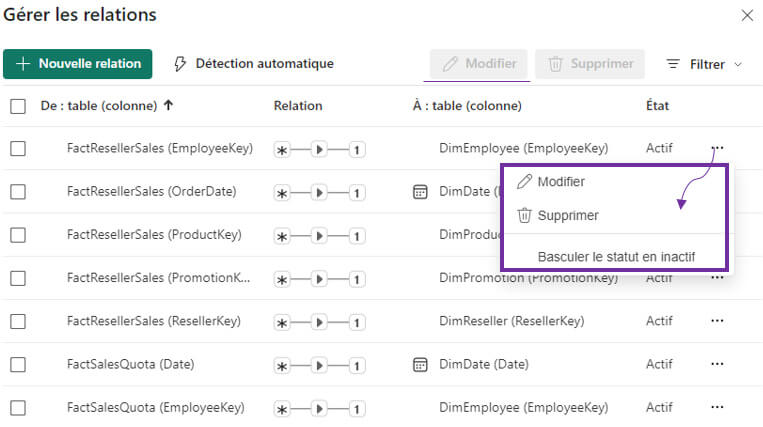This screenshot has width=763, height=427.
Task: Click the État column header
Action: 657,106
